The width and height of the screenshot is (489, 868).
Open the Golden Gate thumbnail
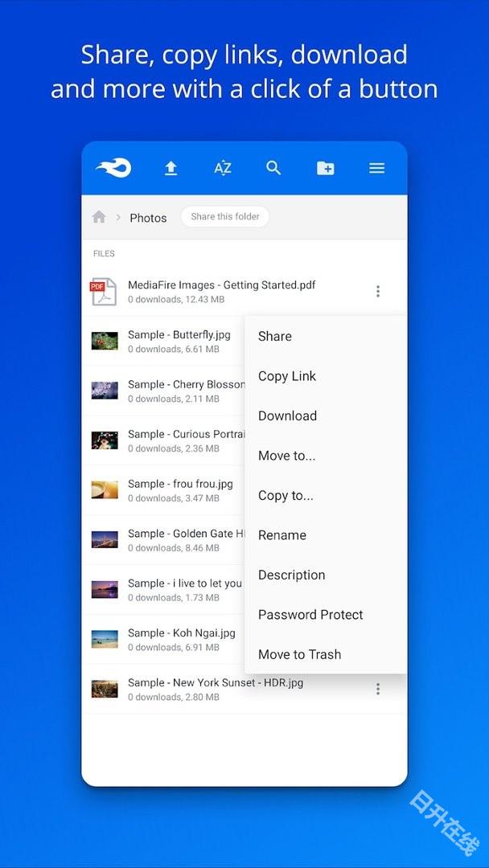click(105, 540)
